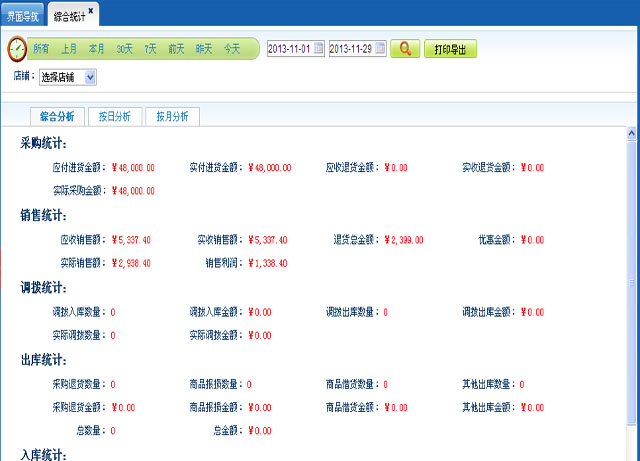Filter by 7天 range
640x461 pixels.
pyautogui.click(x=150, y=49)
